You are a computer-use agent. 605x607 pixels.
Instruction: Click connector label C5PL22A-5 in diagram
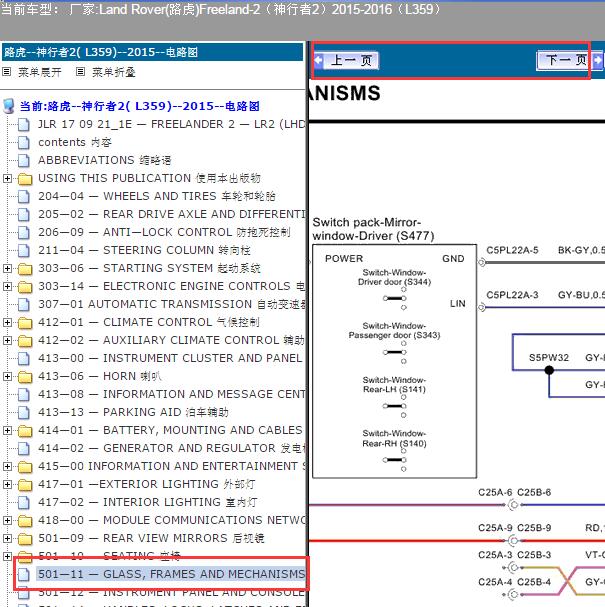click(512, 250)
